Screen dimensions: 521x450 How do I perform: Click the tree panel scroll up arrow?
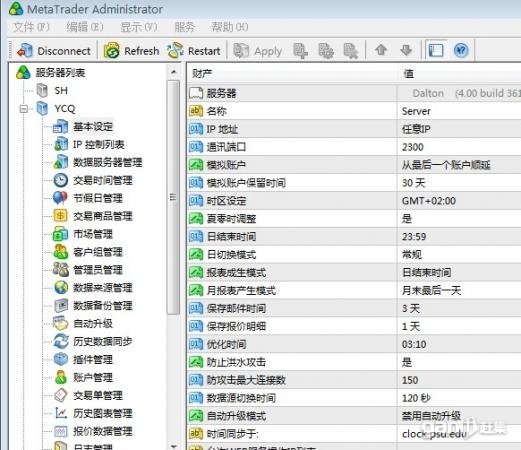[173, 72]
